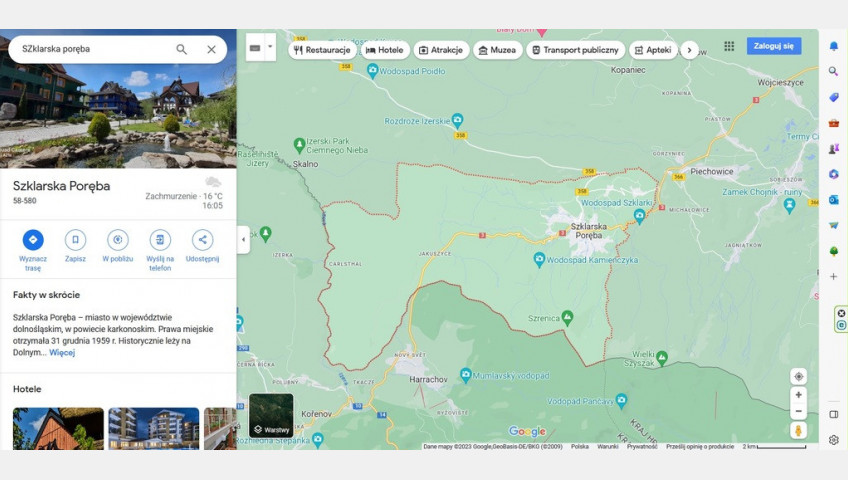Click the Kořenov town label on map
848x480 pixels.
point(316,414)
